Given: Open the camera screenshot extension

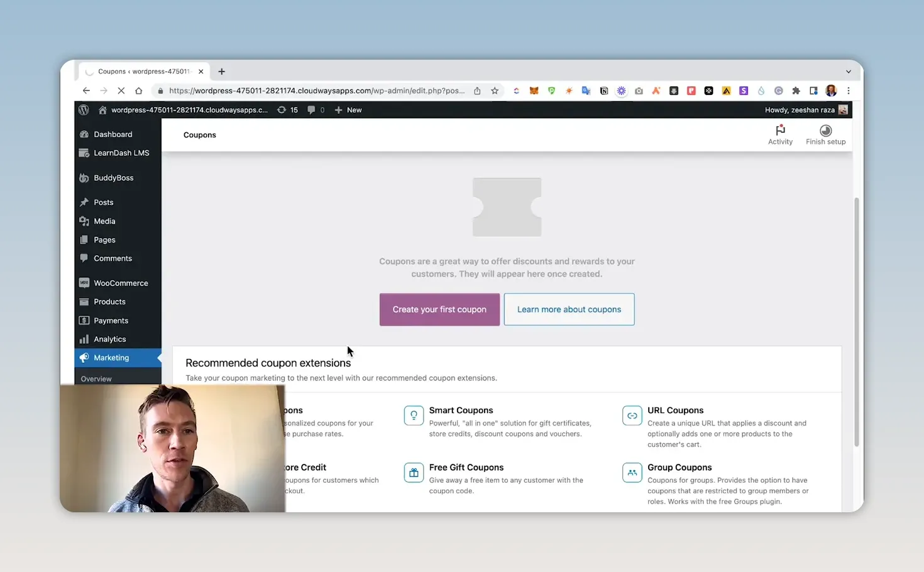Looking at the screenshot, I should 639,91.
